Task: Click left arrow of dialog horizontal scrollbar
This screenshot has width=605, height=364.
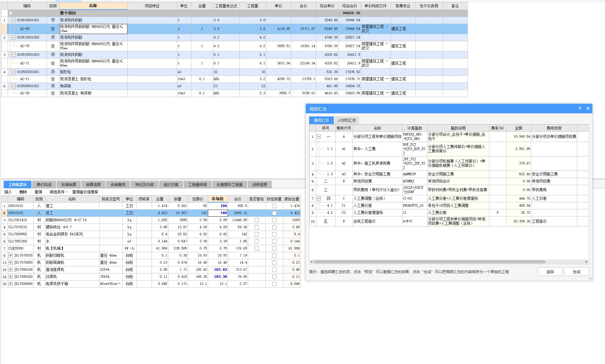Action: [x=312, y=262]
